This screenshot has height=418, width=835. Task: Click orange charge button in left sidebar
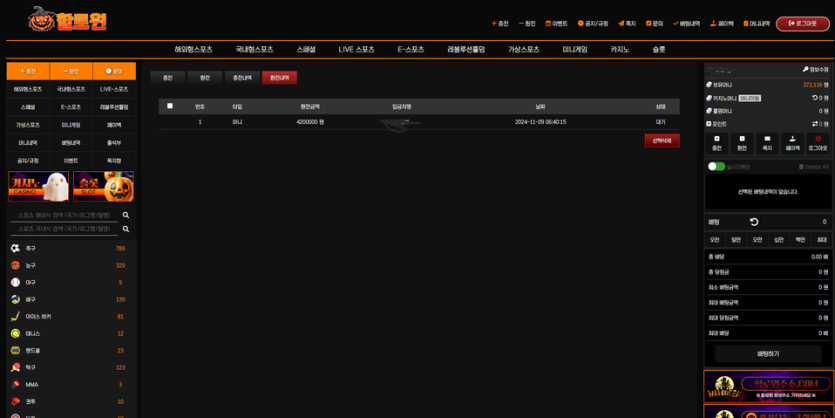point(28,71)
